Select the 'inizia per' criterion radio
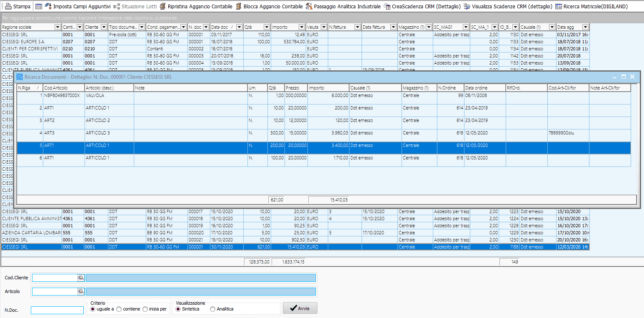 [x=145, y=309]
